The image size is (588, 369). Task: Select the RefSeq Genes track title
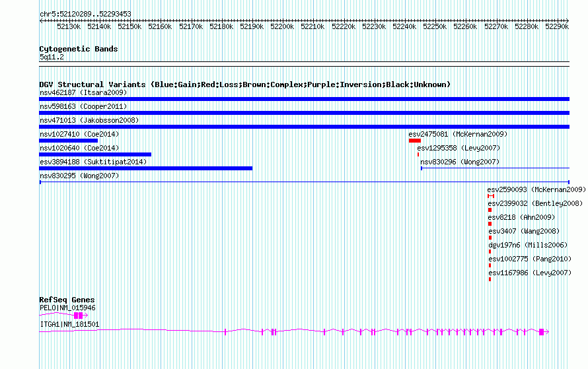67,300
